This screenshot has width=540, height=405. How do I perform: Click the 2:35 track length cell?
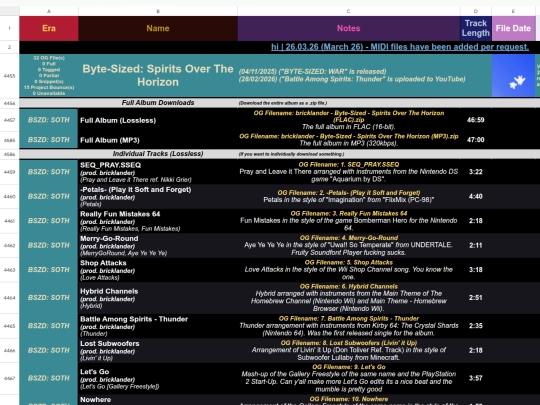[x=476, y=326]
